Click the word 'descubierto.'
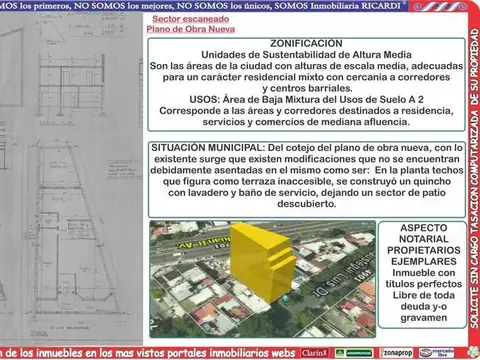This screenshot has height=360, width=480. [307, 204]
